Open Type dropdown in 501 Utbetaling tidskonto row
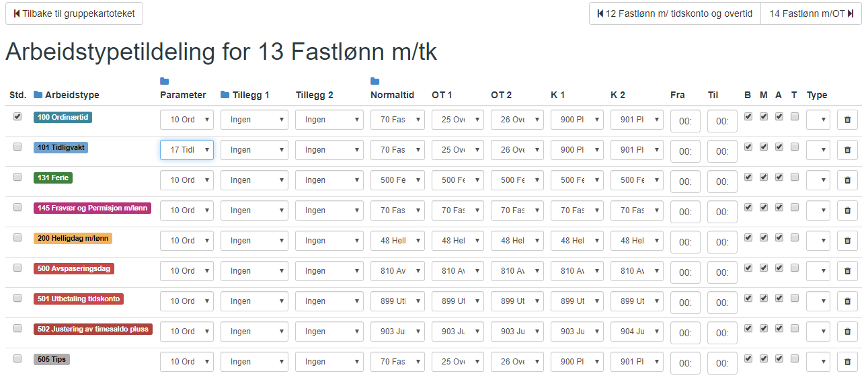Viewport: 868px width, 386px height. click(x=818, y=301)
